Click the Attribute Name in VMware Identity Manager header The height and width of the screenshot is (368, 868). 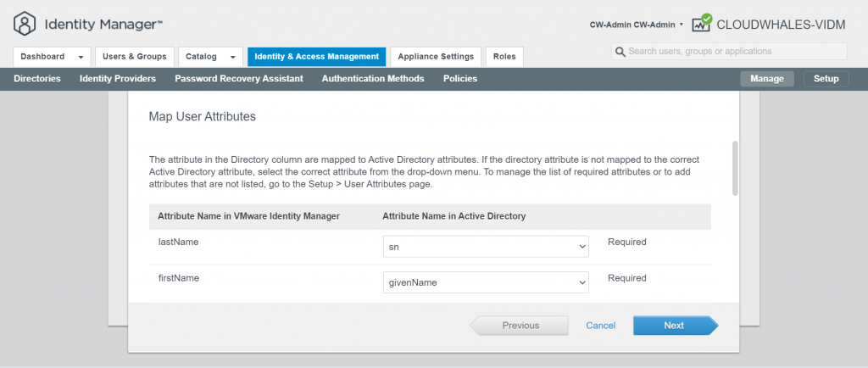[x=248, y=216]
